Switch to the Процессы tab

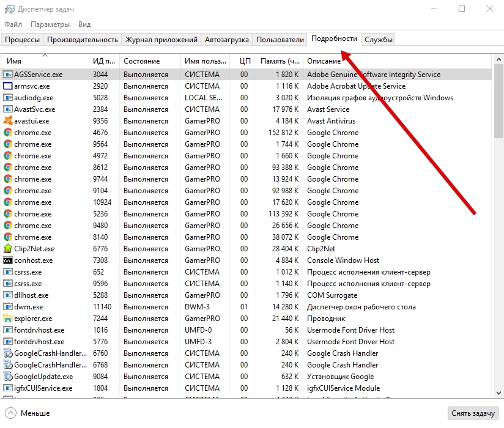(22, 40)
